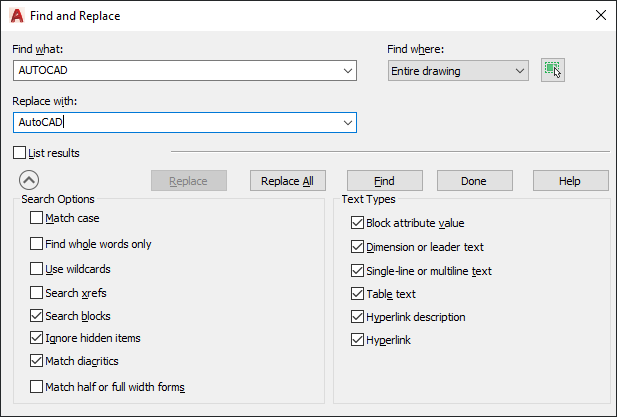Screen dimensions: 617x417
Task: Enable the Match case checkbox
Action: tap(37, 218)
